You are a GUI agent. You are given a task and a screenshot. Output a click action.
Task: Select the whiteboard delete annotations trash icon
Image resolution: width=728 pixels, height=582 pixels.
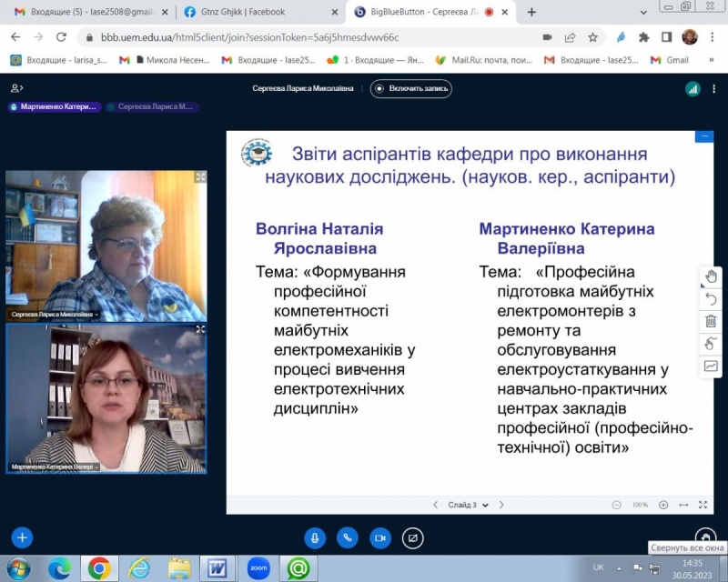click(x=711, y=321)
